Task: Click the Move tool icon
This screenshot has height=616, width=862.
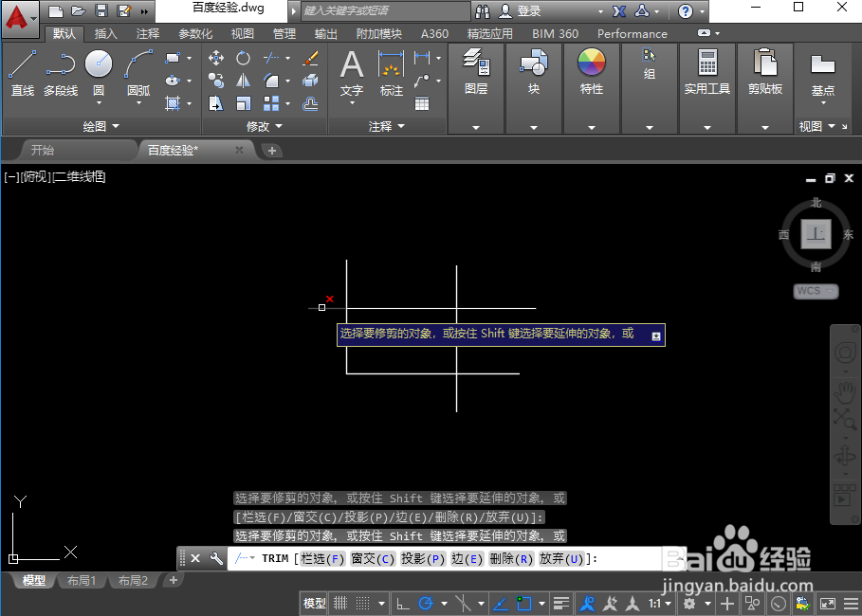Action: [216, 58]
